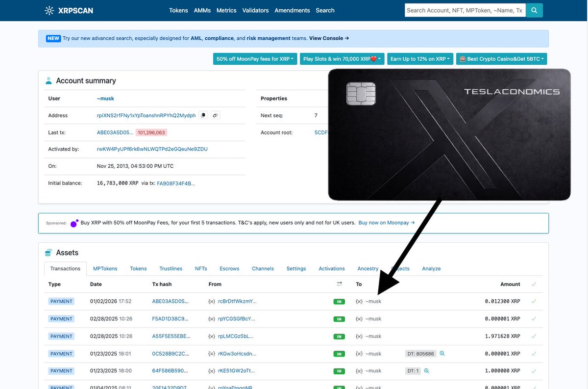Click the link icon beside the address

(x=216, y=115)
